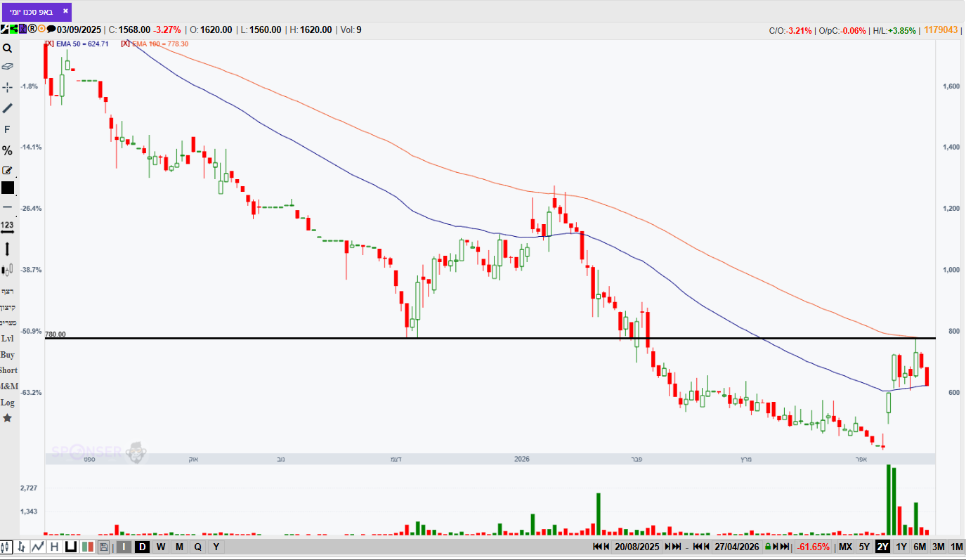Select the vertical arrow tool
The image size is (966, 560).
(x=7, y=249)
